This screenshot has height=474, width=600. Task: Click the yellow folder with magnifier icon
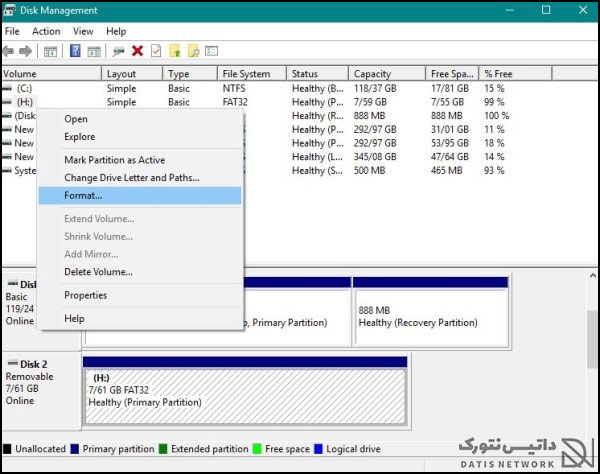(x=194, y=51)
